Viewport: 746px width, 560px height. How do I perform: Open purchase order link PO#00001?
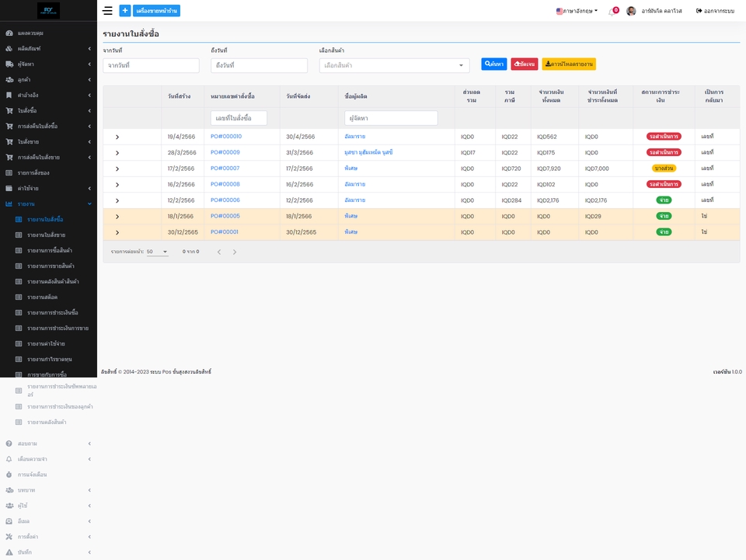(224, 232)
